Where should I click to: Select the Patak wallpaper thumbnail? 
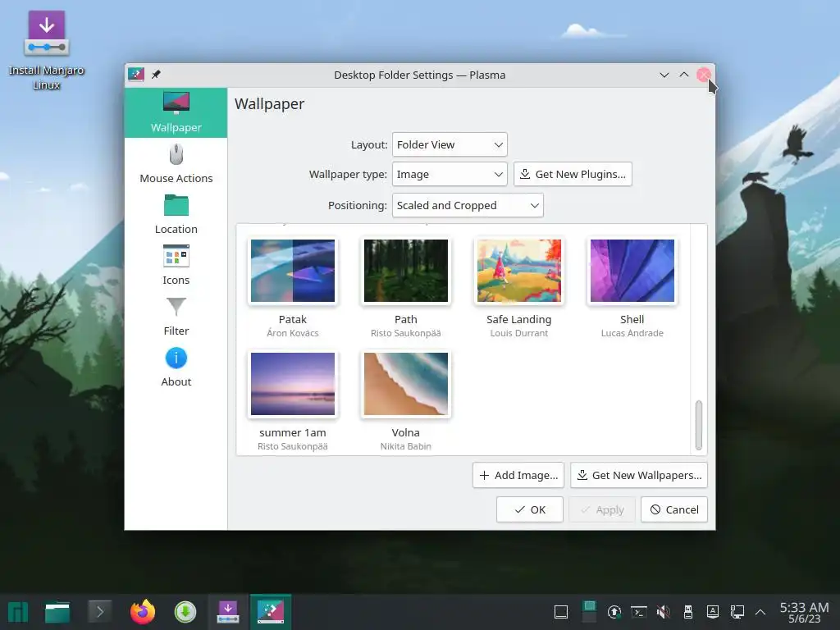(293, 271)
